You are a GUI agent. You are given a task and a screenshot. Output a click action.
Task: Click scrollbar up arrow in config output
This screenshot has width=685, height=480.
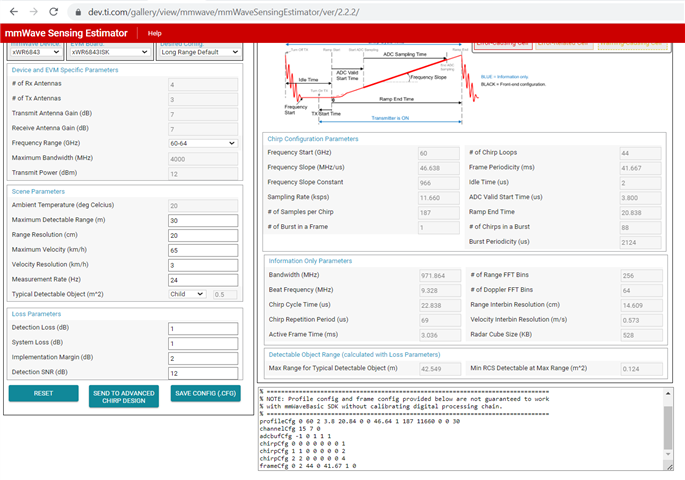pos(668,394)
